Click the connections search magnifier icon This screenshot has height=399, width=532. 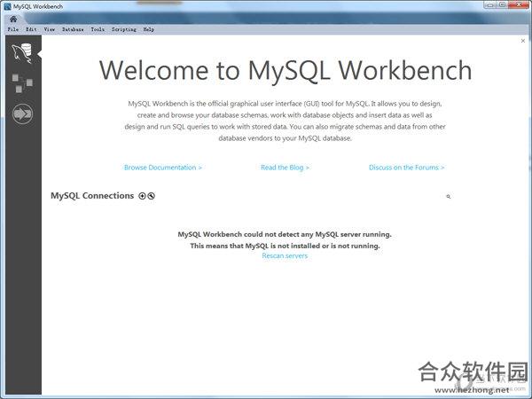(x=448, y=197)
